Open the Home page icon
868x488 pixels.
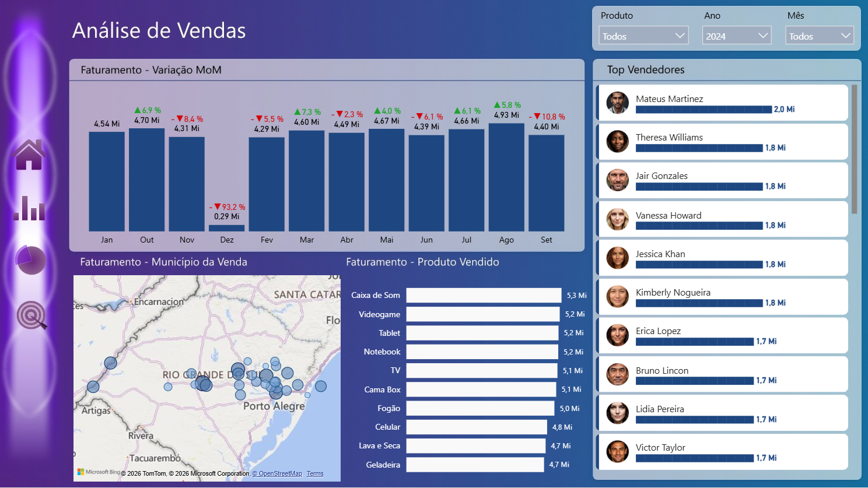click(x=29, y=155)
